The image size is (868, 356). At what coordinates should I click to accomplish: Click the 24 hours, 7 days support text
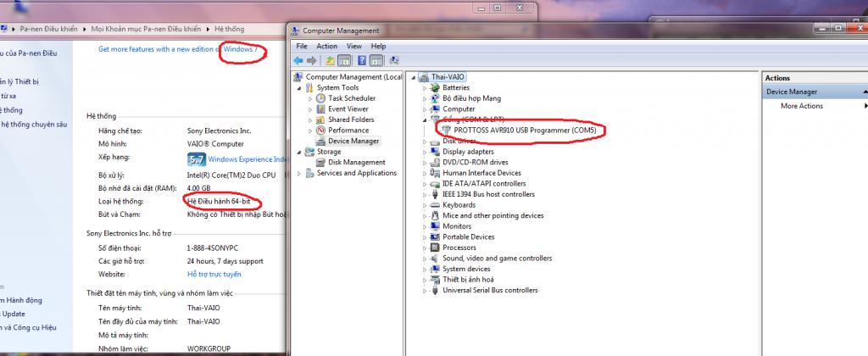click(225, 261)
